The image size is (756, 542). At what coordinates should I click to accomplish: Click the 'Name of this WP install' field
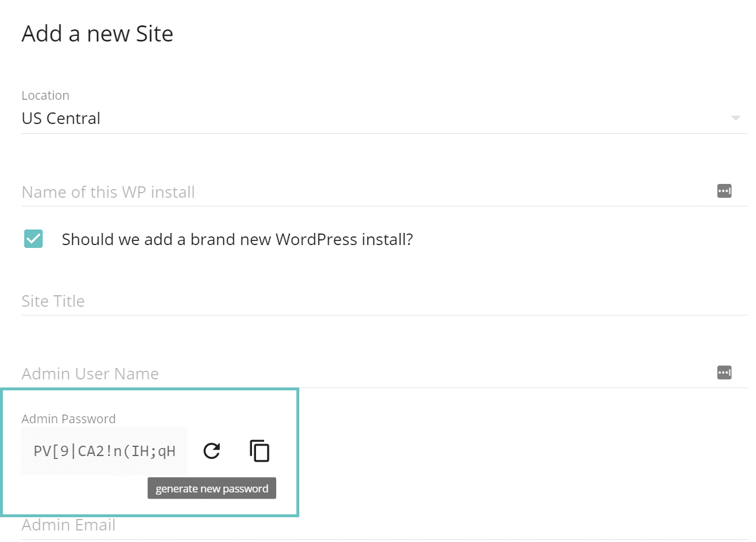click(x=231, y=191)
